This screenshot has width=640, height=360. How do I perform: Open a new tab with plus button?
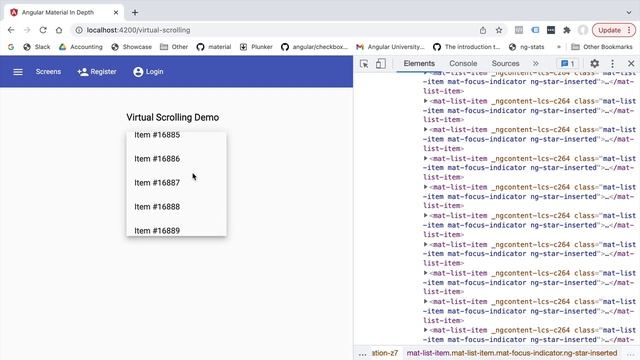[135, 13]
